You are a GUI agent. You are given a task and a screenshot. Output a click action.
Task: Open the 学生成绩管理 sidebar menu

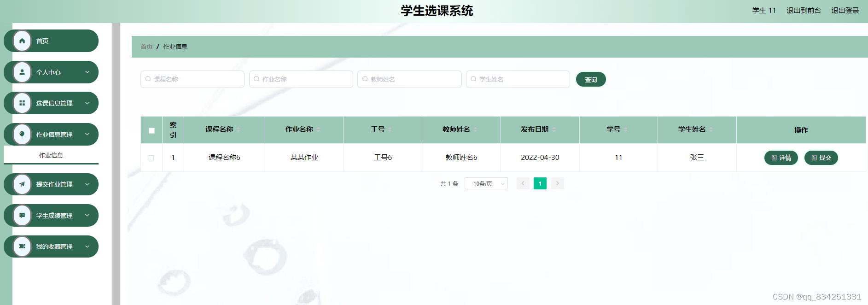click(51, 215)
